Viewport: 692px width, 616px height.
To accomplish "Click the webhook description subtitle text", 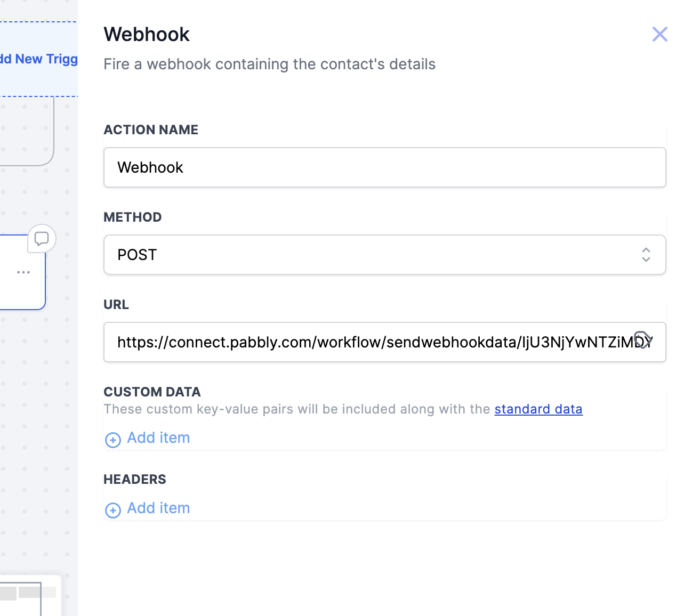I will click(x=269, y=64).
